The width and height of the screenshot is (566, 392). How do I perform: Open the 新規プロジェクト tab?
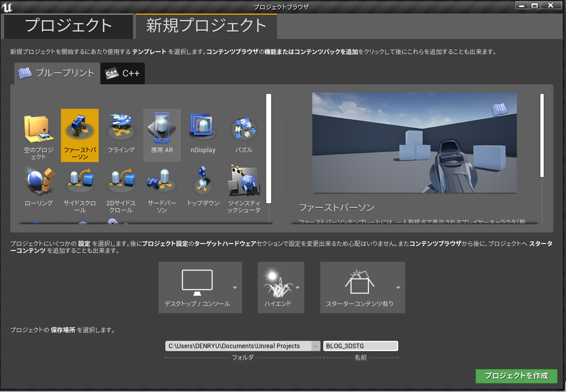click(x=206, y=26)
